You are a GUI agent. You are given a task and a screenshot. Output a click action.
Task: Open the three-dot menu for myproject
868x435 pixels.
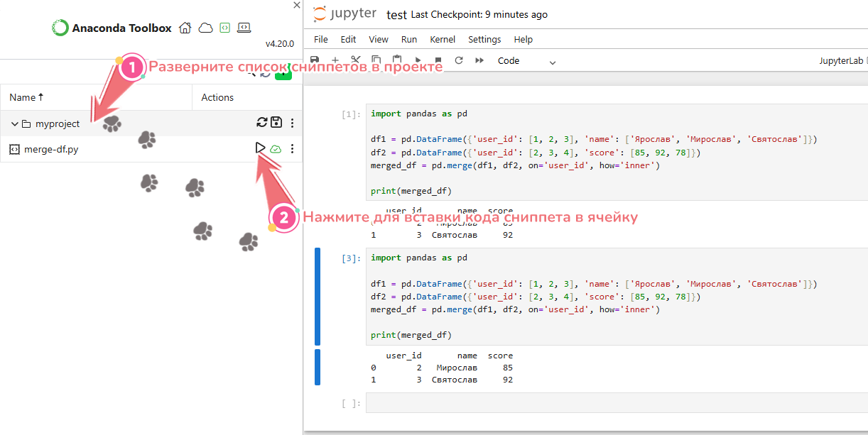click(292, 123)
